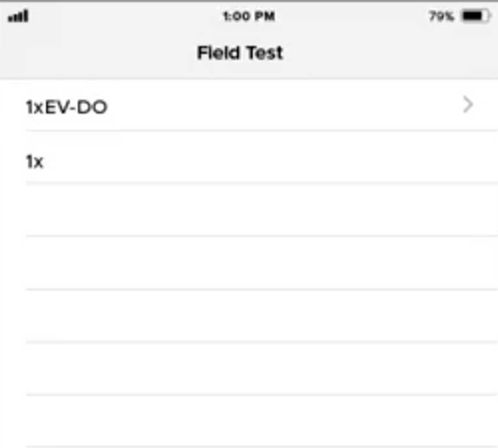The height and width of the screenshot is (448, 498).
Task: Tap the empty row directly below 1x
Action: pyautogui.click(x=249, y=210)
